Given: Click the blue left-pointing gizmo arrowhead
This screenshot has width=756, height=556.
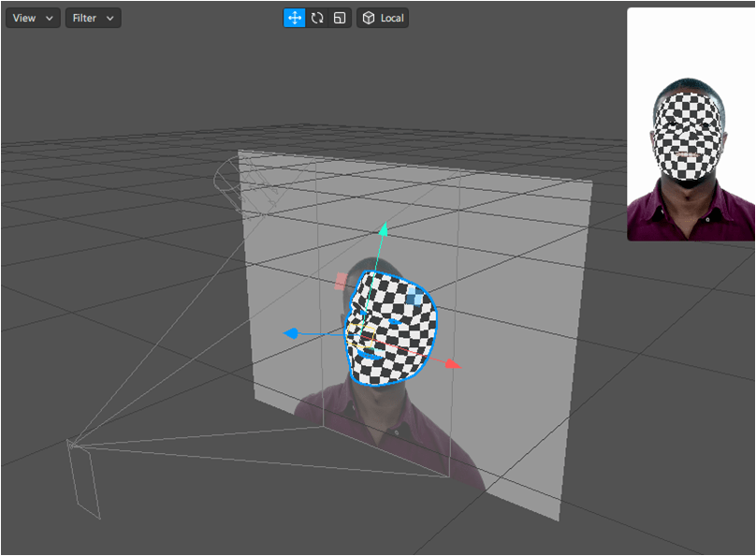Looking at the screenshot, I should pyautogui.click(x=292, y=333).
